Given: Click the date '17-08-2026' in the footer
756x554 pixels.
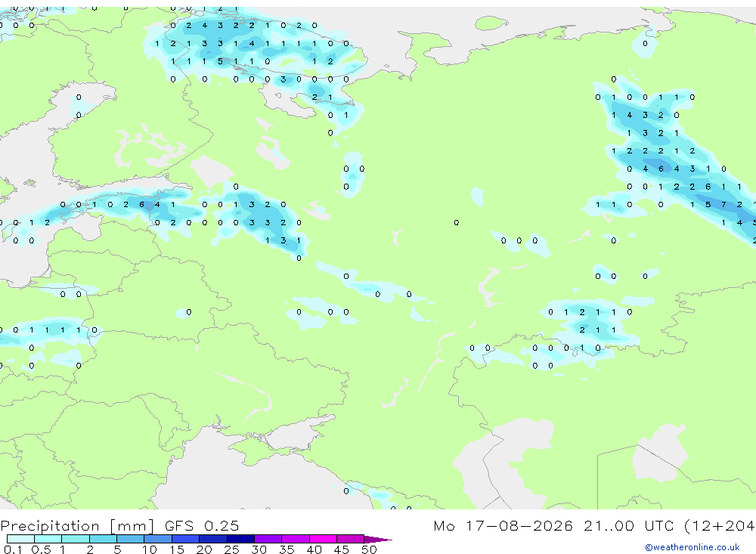Looking at the screenshot, I should [519, 525].
